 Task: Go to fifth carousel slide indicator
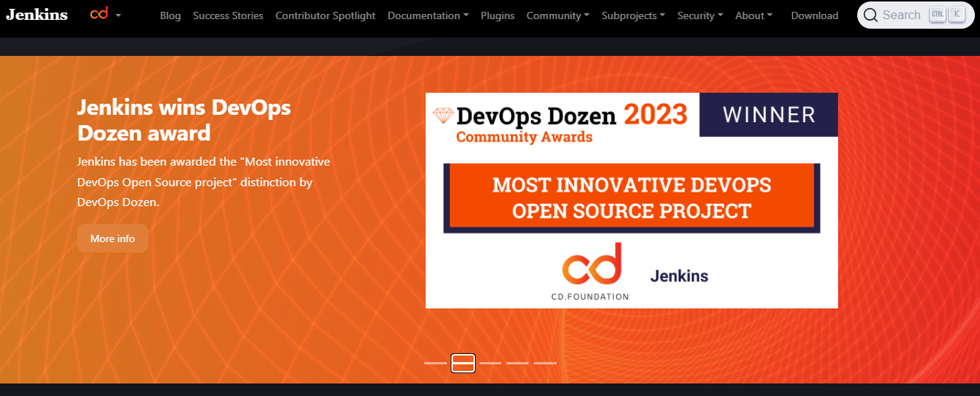coord(545,364)
